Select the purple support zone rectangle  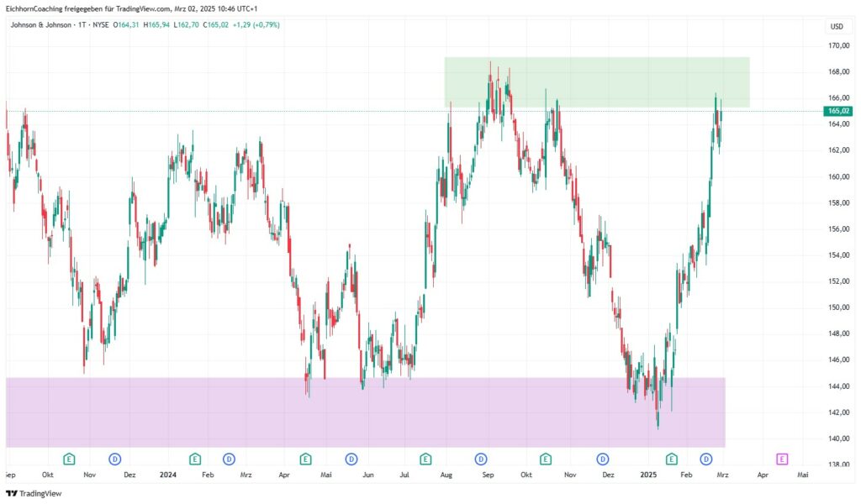365,412
